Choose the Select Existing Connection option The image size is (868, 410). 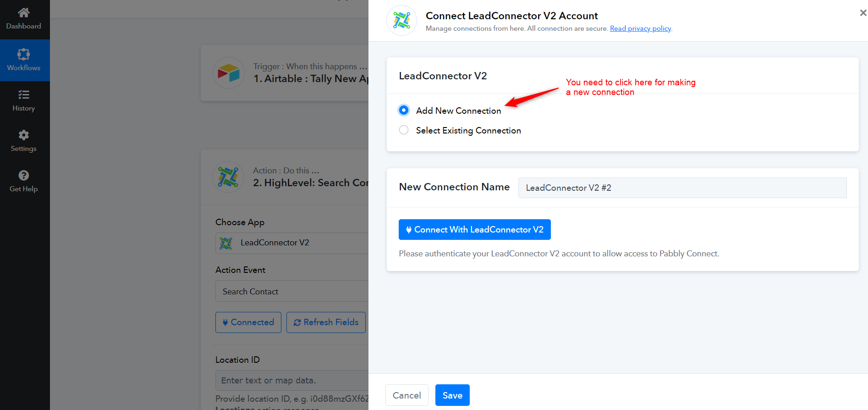tap(404, 130)
